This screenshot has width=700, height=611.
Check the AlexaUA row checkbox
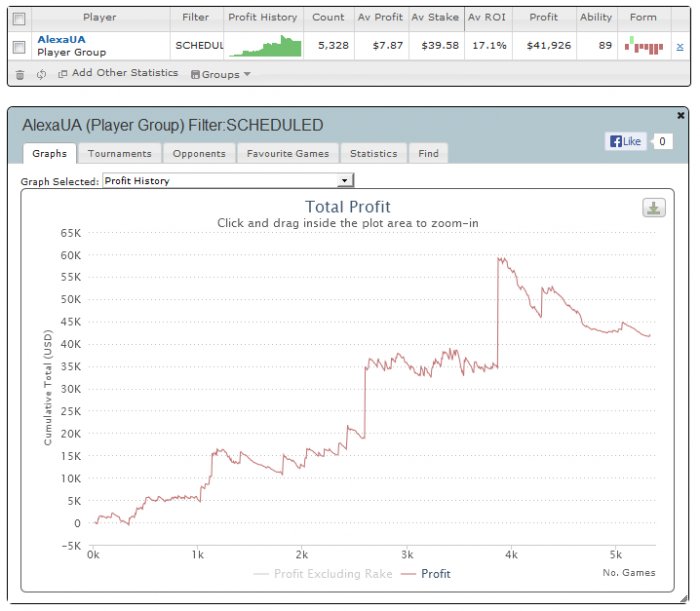coord(19,46)
